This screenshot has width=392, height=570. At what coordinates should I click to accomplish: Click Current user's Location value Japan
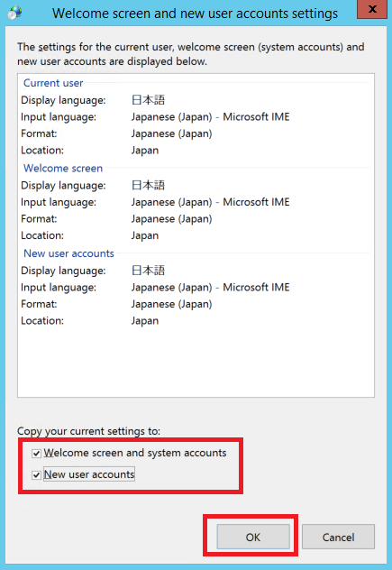[x=145, y=151]
